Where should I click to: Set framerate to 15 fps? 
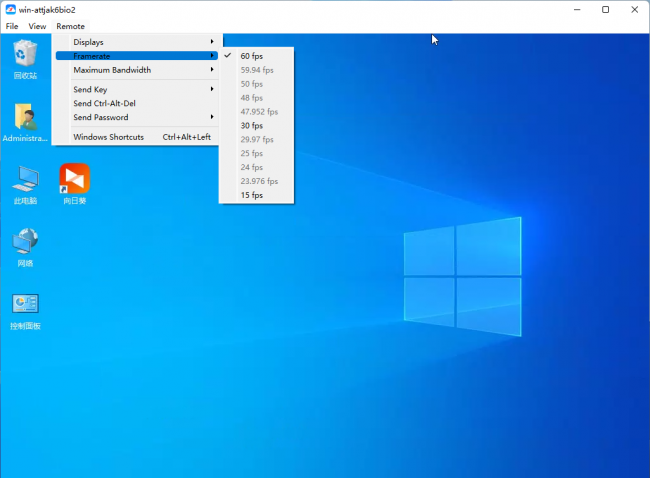(x=257, y=195)
